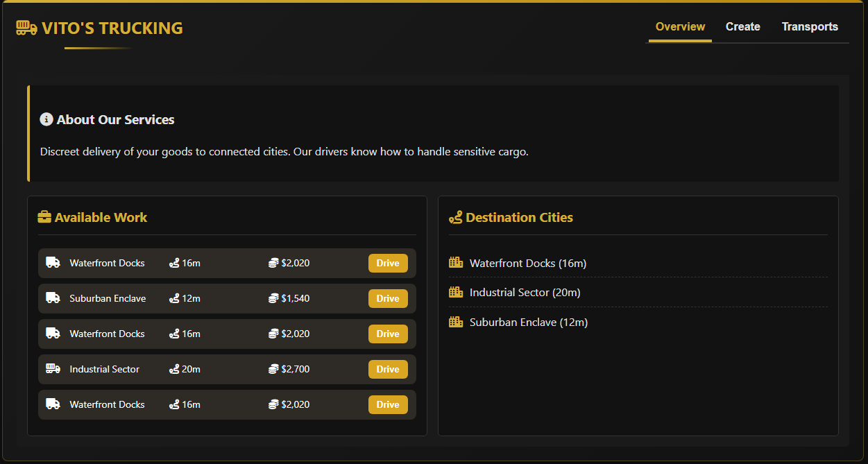Drive the last Waterfront Docks job listed
This screenshot has width=868, height=464.
[x=388, y=404]
